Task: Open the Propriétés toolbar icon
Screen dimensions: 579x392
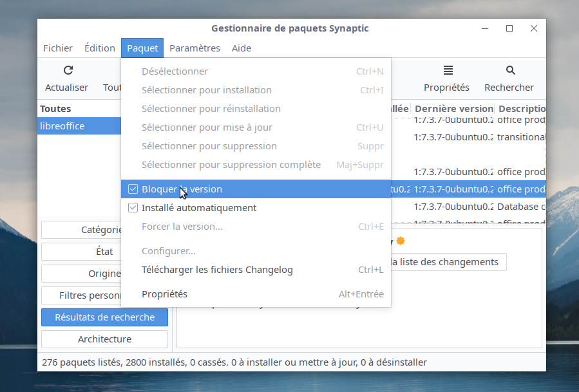Action: click(448, 71)
